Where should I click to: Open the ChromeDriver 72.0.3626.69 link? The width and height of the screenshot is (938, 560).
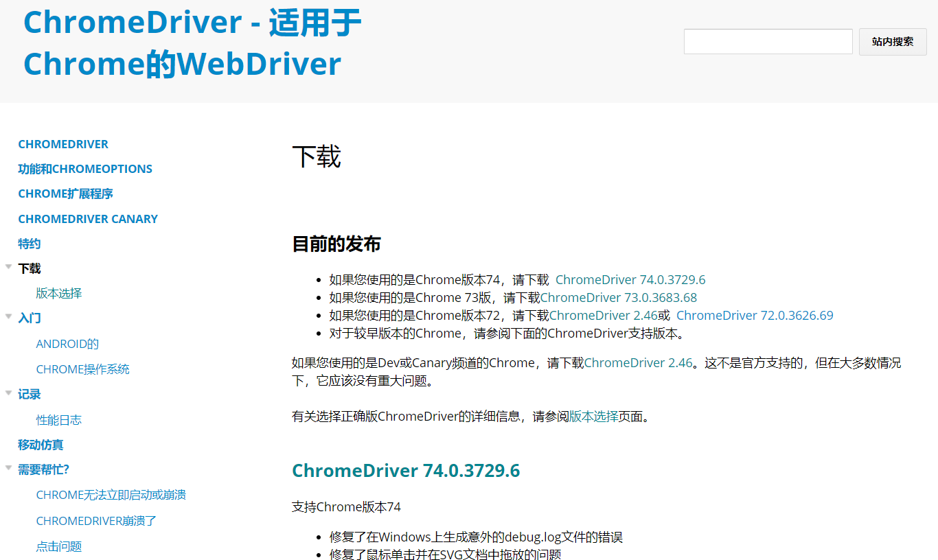point(755,315)
